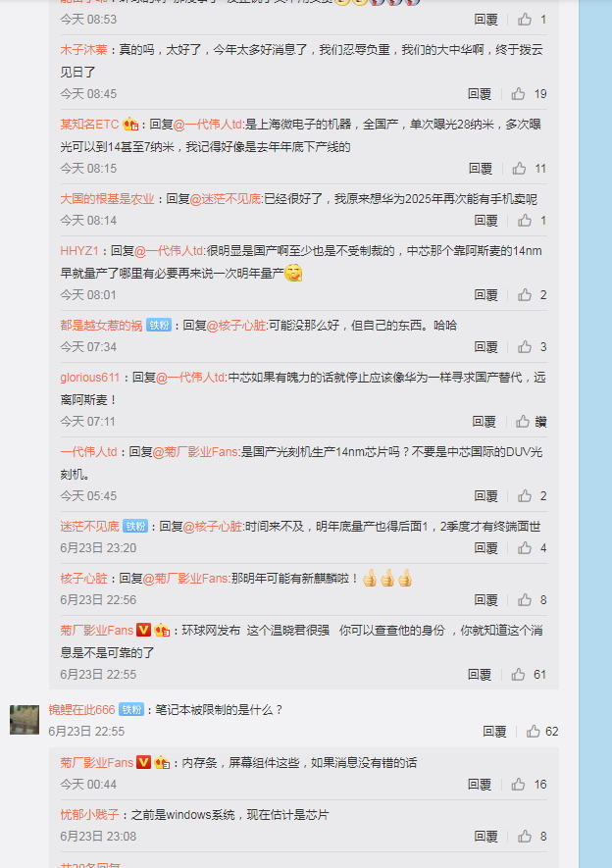Image resolution: width=612 pixels, height=868 pixels.
Task: Open 某知名ETC's profile
Action: (89, 125)
